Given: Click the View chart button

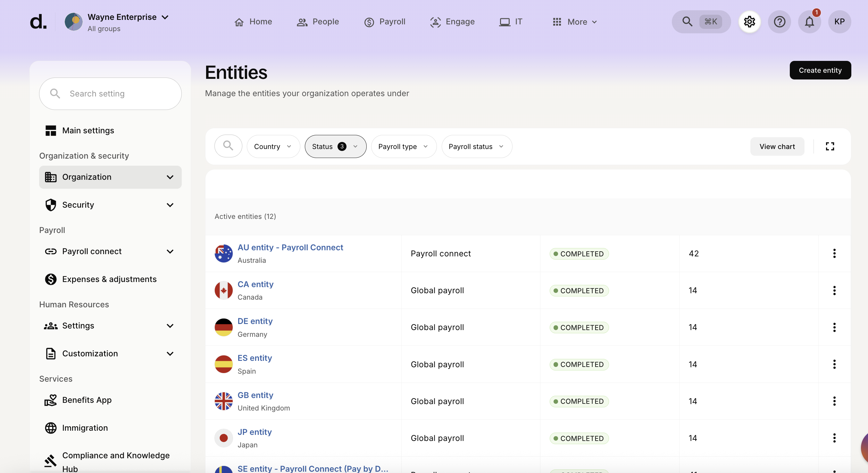Looking at the screenshot, I should 777,146.
